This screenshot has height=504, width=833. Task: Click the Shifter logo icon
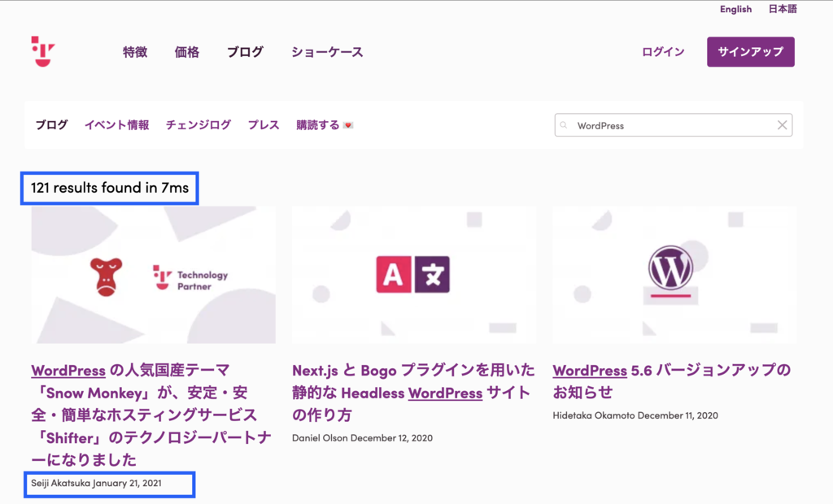tap(43, 51)
